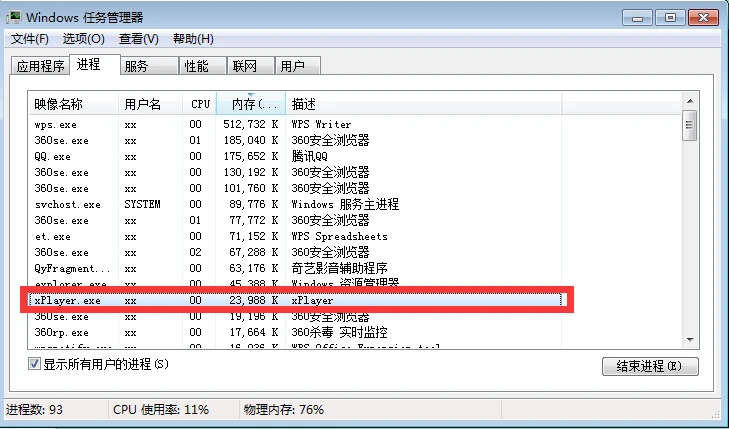This screenshot has width=729, height=429.
Task: Open the 查看(V) menu
Action: [138, 39]
